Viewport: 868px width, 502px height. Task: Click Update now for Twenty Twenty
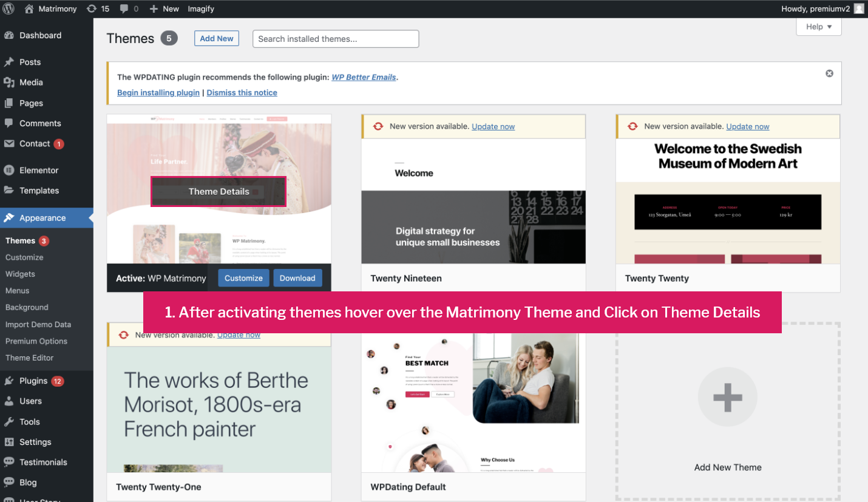[x=748, y=126]
